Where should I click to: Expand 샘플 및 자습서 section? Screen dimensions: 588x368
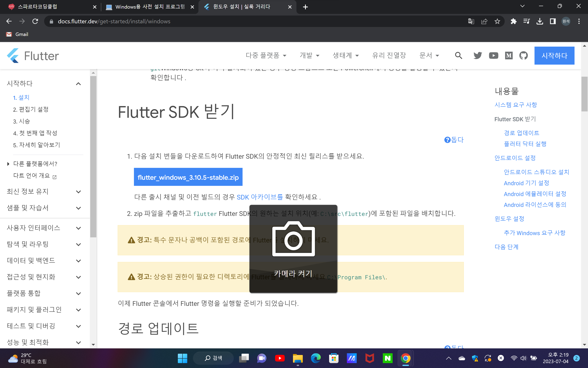click(x=44, y=208)
